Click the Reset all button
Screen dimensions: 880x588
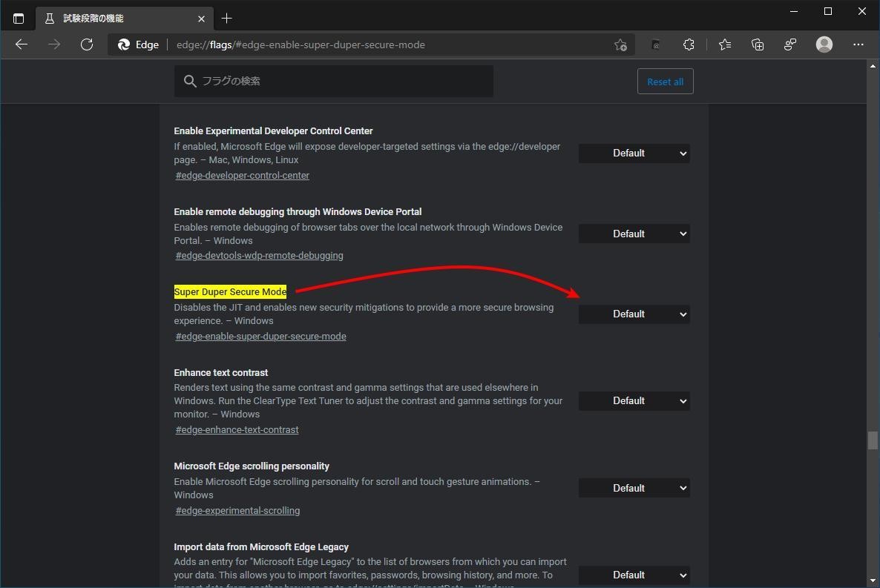665,82
